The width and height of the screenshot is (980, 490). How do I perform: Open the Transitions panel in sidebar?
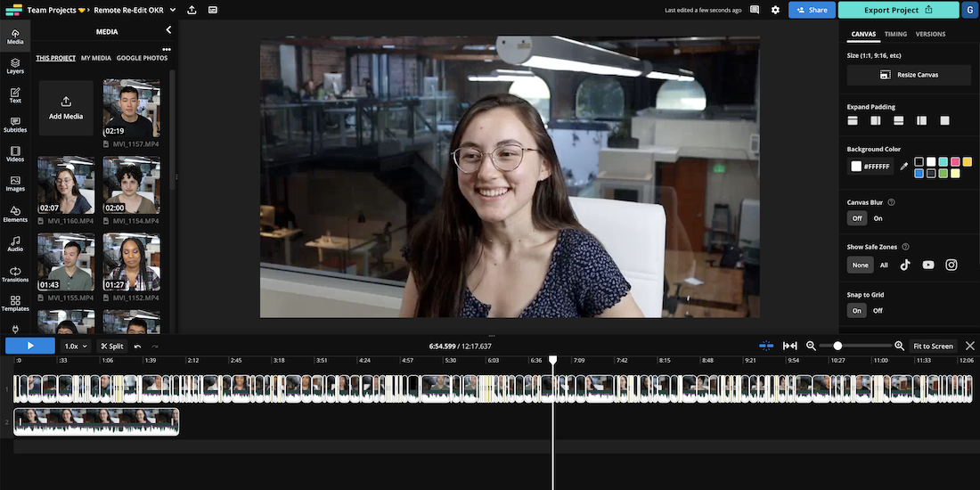click(15, 274)
